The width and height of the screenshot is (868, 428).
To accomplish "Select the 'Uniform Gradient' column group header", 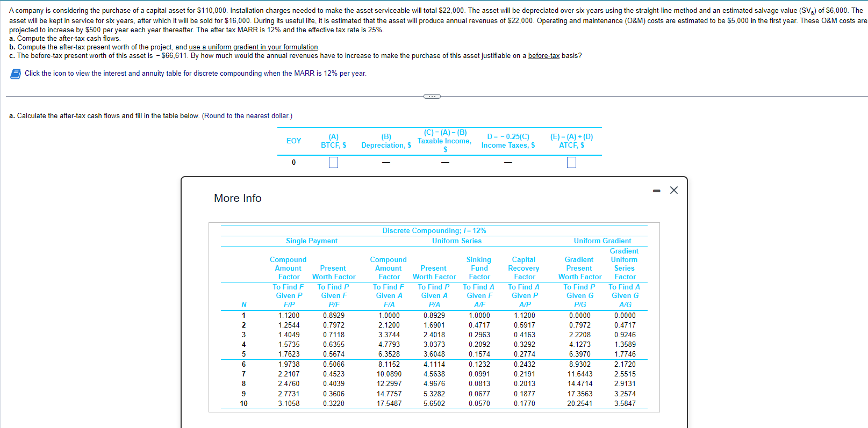I will pos(602,241).
